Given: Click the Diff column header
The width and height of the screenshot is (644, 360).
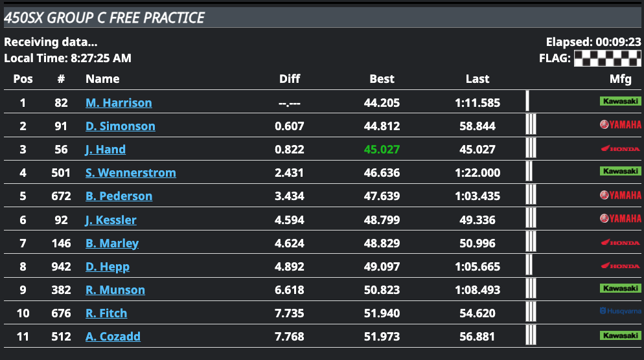Looking at the screenshot, I should tap(290, 79).
